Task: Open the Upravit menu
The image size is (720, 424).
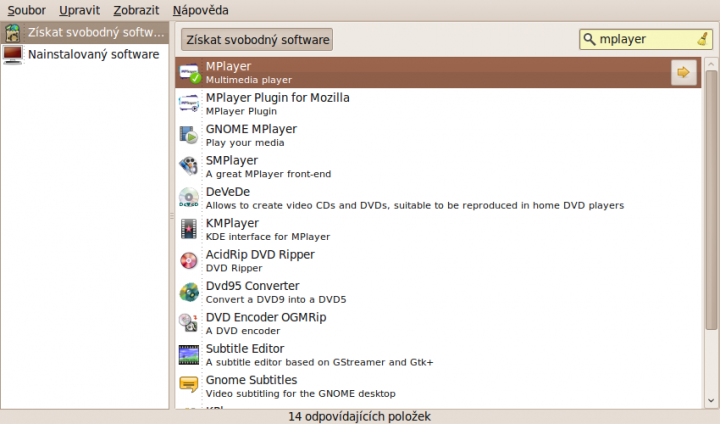Action: (x=79, y=10)
